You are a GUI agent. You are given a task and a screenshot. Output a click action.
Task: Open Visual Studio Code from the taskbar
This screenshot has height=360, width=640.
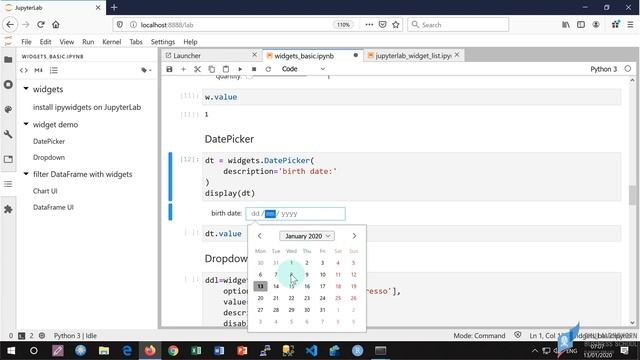311,351
